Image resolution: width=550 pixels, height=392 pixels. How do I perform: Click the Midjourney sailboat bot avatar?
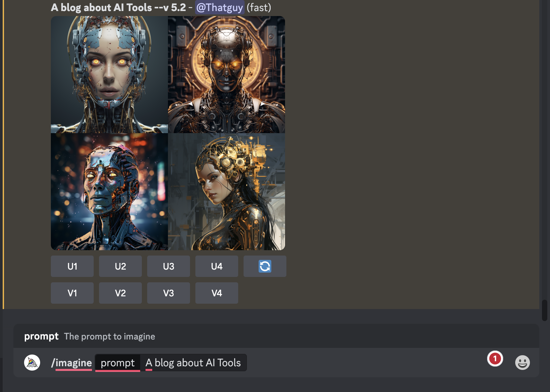tap(32, 363)
